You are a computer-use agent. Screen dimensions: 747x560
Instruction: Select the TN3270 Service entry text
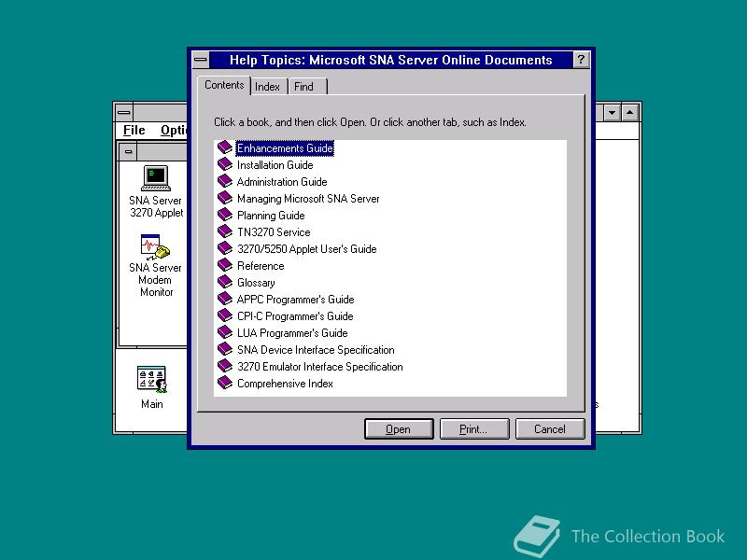(x=274, y=231)
